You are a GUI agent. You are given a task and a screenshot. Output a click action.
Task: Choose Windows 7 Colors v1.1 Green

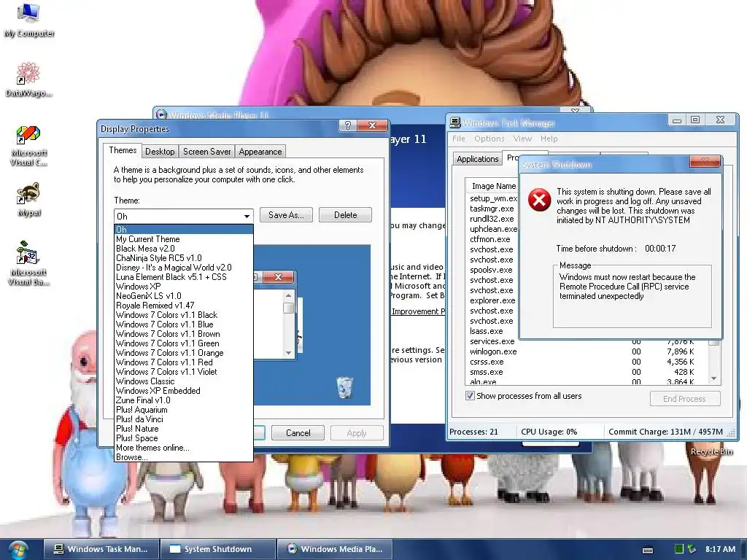(x=183, y=343)
